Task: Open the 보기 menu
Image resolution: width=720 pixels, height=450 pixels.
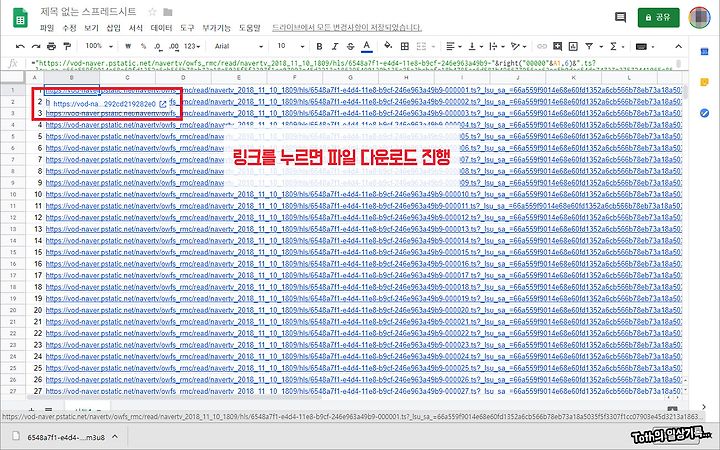Action: click(x=91, y=28)
